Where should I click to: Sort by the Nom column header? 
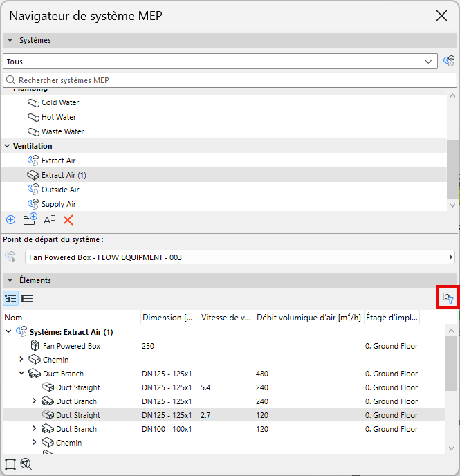(x=72, y=318)
